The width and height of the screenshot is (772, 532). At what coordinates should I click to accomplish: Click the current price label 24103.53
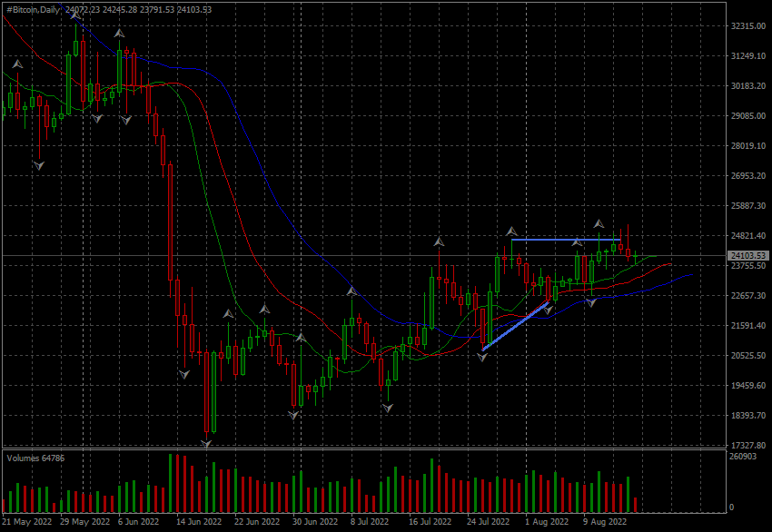[749, 256]
